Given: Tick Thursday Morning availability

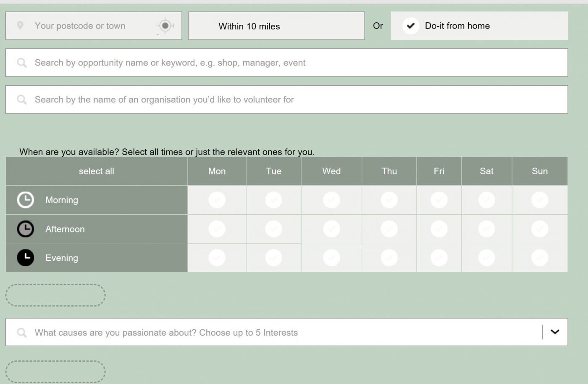Looking at the screenshot, I should tap(389, 200).
